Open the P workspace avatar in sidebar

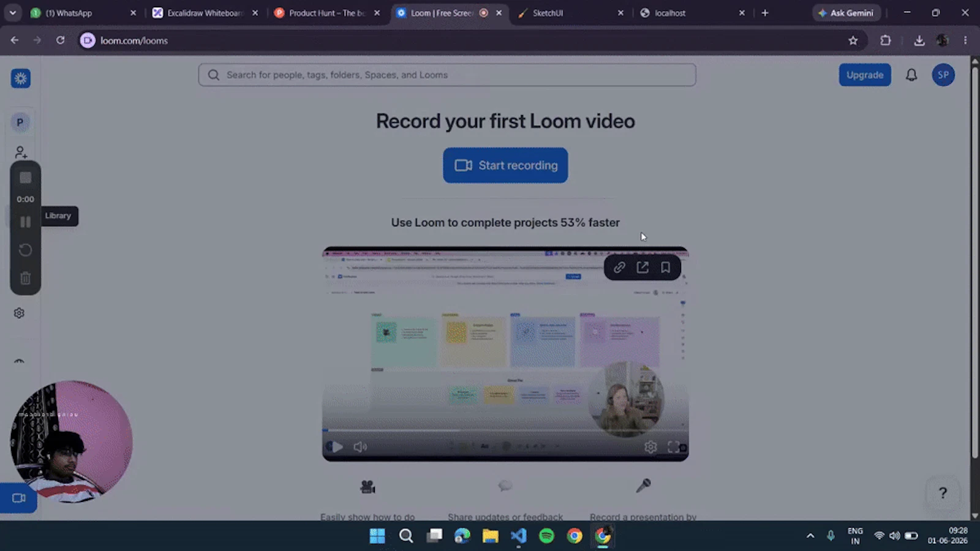20,122
